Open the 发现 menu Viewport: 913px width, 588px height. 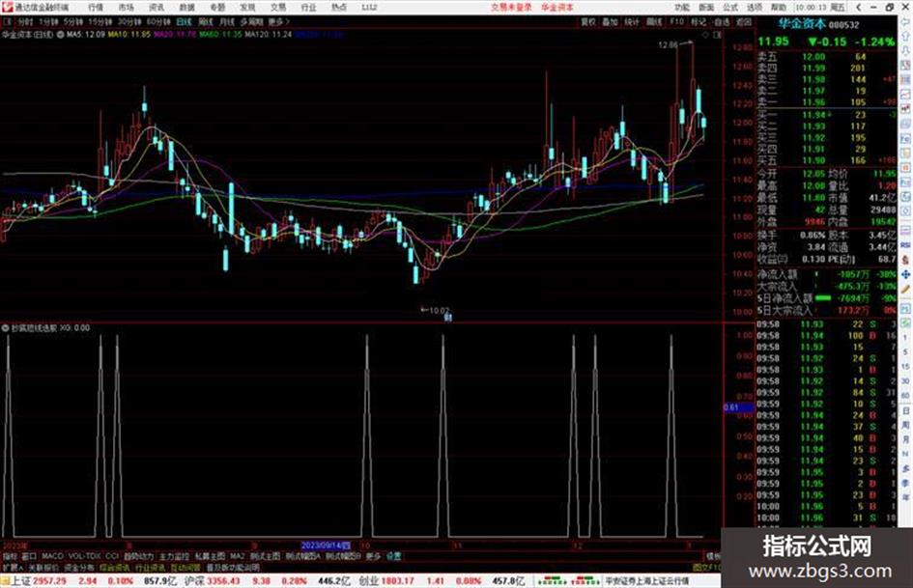tap(247, 7)
